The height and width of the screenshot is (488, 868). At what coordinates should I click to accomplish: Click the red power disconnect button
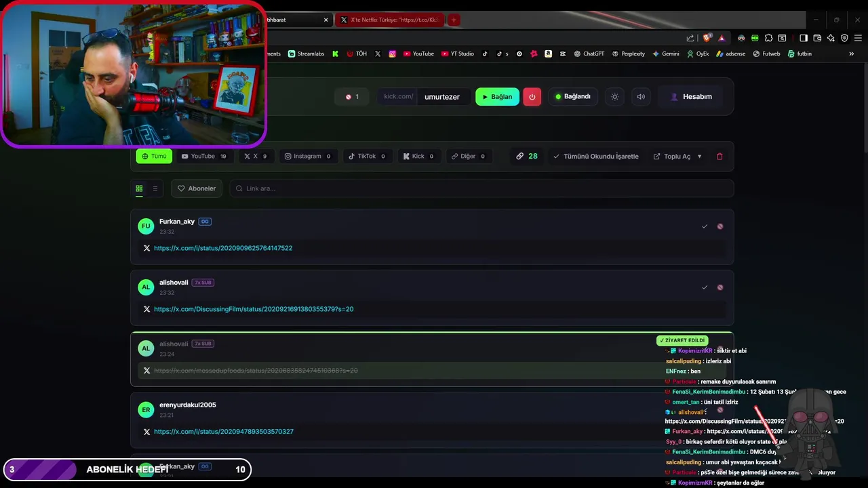click(x=532, y=97)
